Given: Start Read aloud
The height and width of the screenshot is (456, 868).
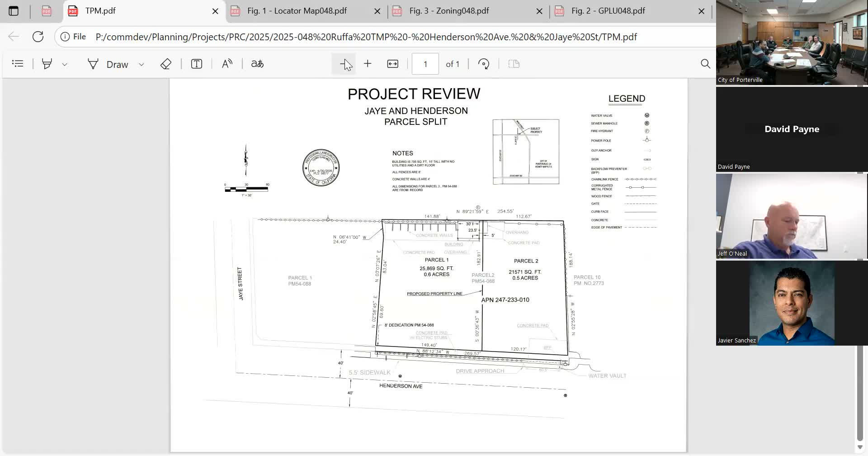Looking at the screenshot, I should 227,64.
